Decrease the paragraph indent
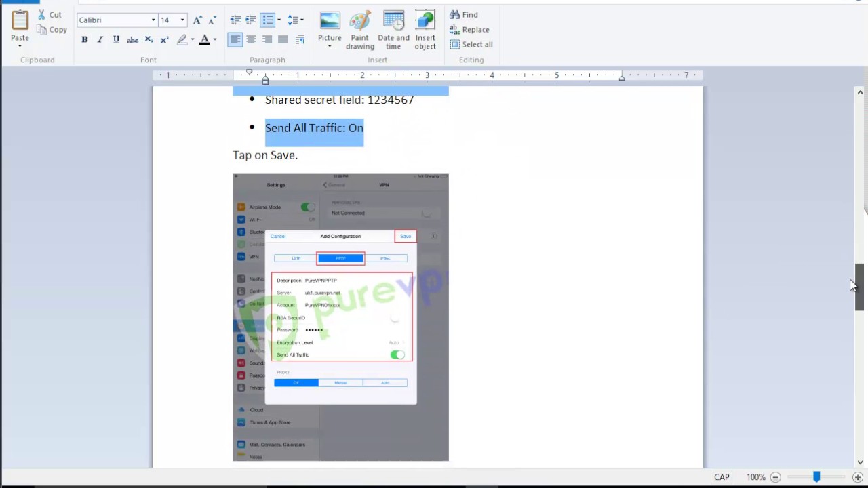 tap(235, 20)
